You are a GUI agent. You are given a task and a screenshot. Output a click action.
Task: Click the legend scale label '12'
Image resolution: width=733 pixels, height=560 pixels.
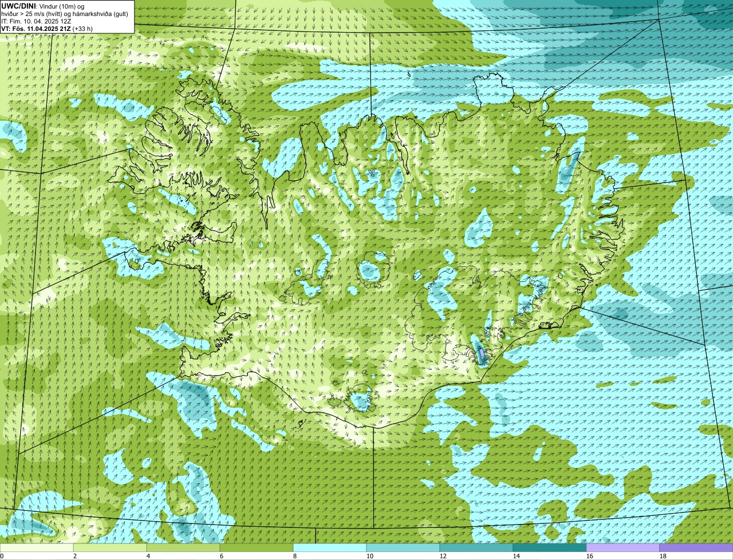coord(443,556)
